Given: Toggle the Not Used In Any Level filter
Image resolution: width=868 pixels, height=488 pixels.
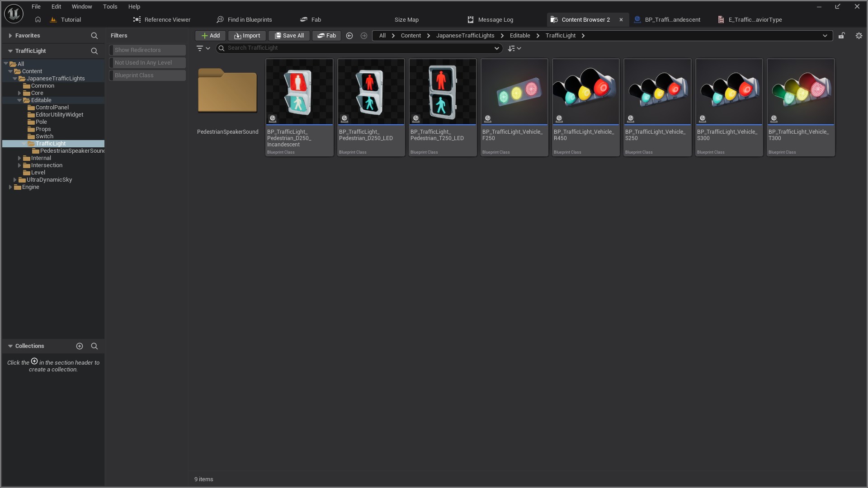Looking at the screenshot, I should click(147, 63).
